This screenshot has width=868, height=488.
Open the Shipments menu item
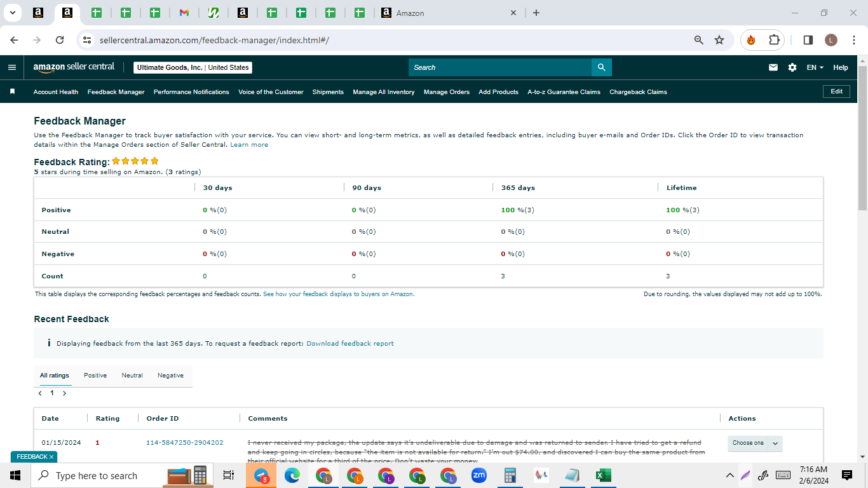point(328,91)
